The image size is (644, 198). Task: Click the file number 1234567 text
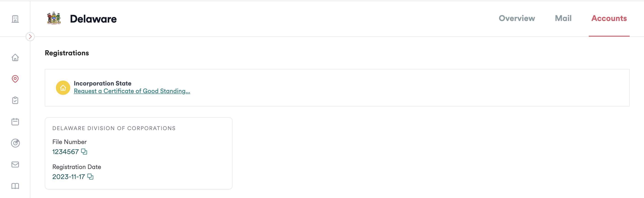[66, 152]
